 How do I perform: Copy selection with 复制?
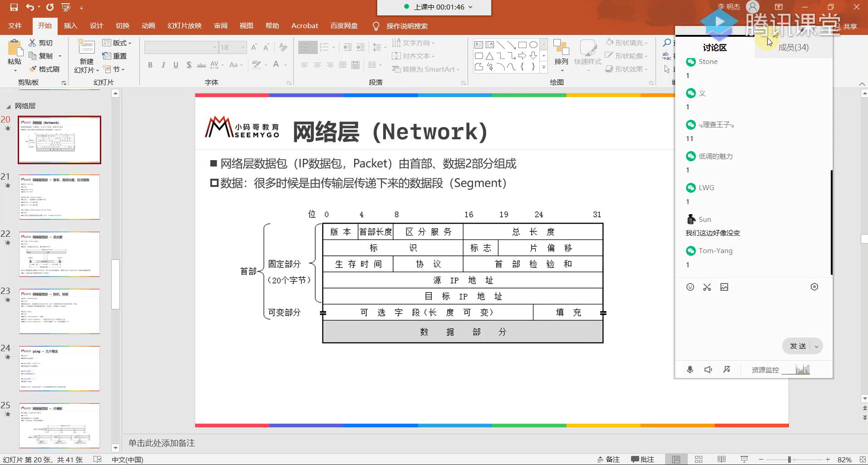[41, 56]
